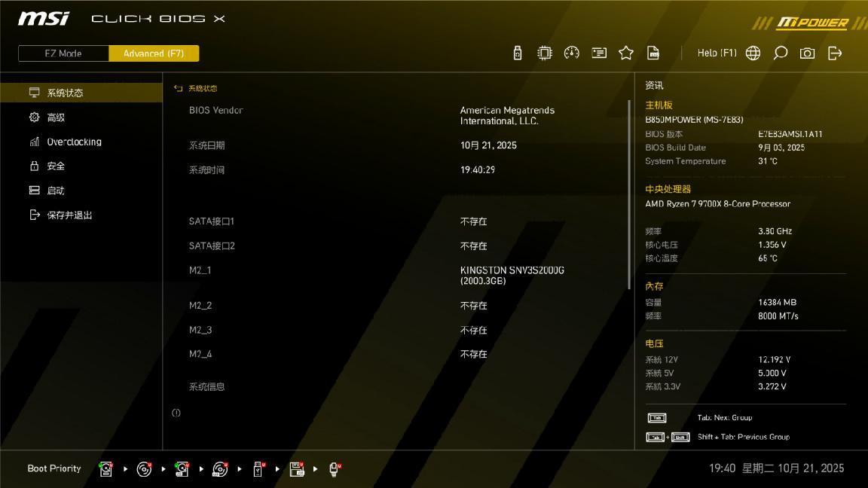Click the Boot Priority label
This screenshot has height=488, width=868.
tap(54, 468)
